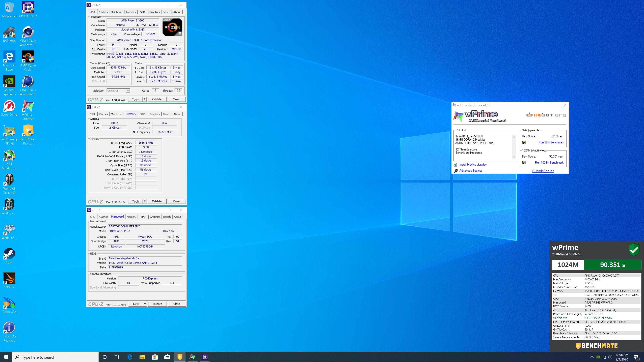Click BenchMate green checkmark shield

click(634, 250)
